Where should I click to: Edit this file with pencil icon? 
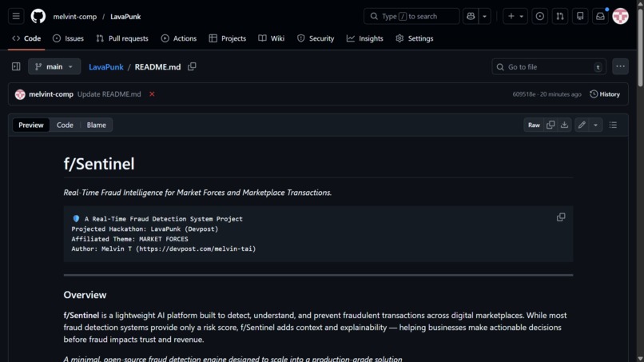click(x=582, y=125)
